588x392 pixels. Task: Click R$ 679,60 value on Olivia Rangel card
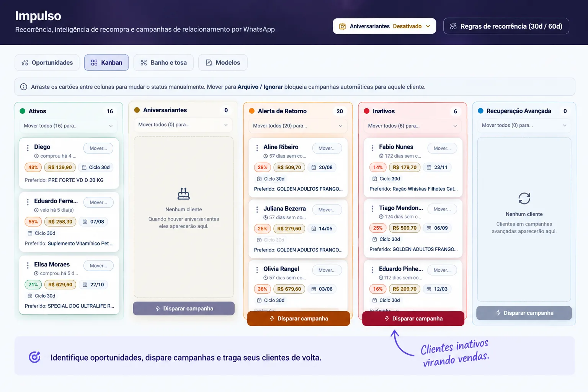[289, 289]
